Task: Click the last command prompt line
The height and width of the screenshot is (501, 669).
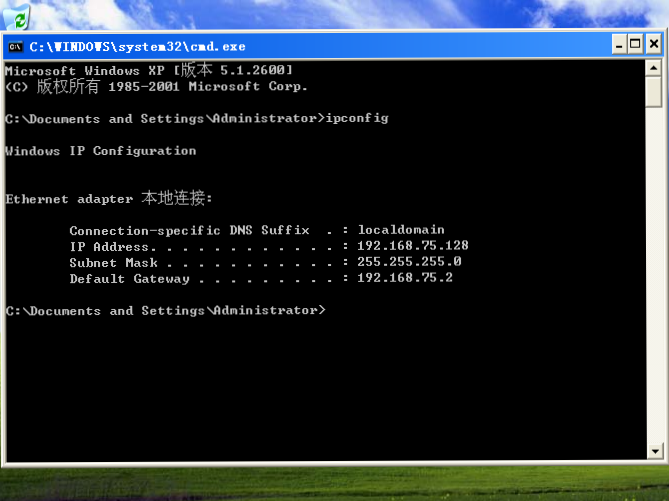Action: pos(166,310)
